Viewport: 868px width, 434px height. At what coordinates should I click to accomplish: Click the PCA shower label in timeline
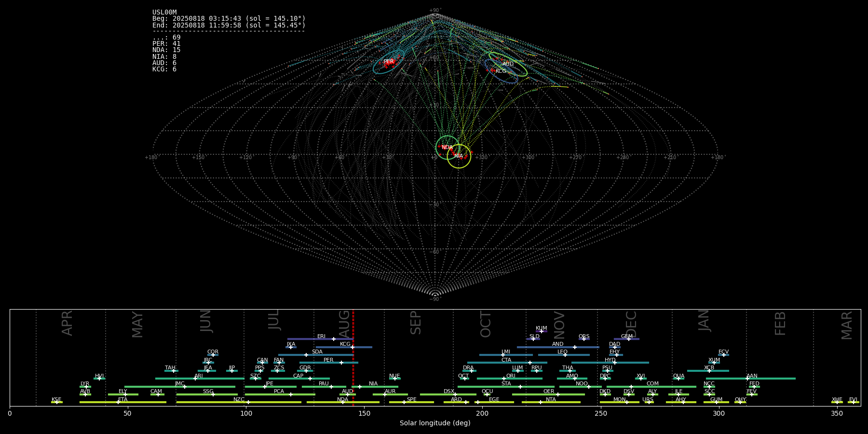(x=279, y=391)
